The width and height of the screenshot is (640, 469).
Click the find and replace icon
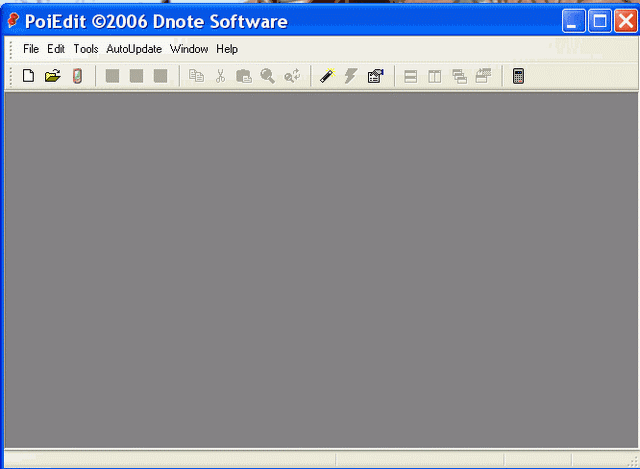coord(292,76)
